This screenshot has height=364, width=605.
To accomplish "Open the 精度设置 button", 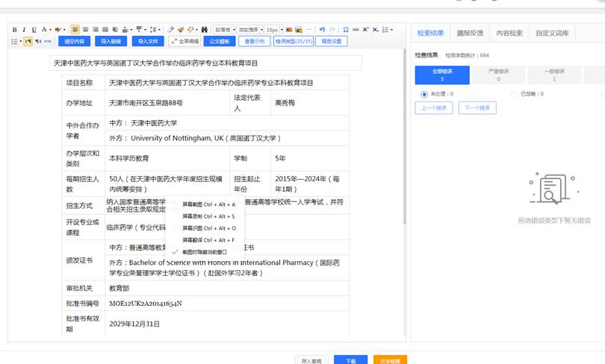I will pos(332,41).
